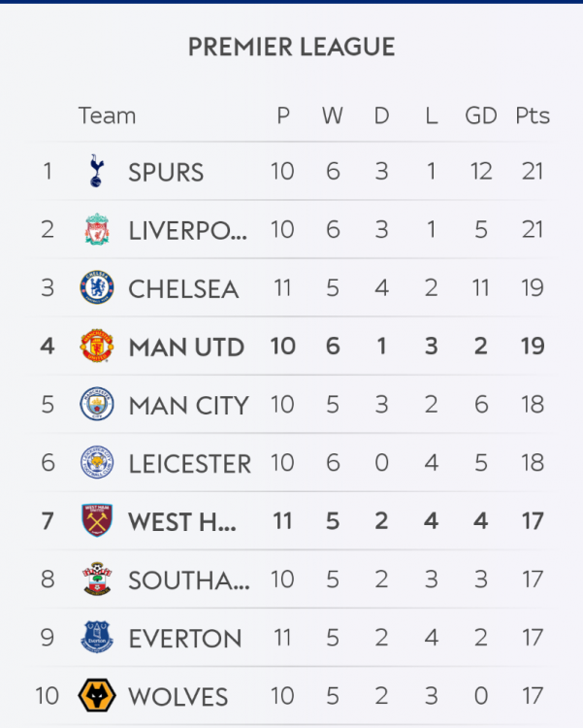Click the Man City club crest
This screenshot has width=583, height=728.
(96, 405)
